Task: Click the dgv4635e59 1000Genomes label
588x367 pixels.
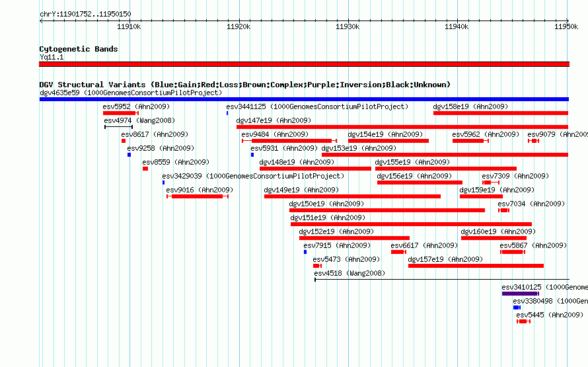Action: click(131, 93)
